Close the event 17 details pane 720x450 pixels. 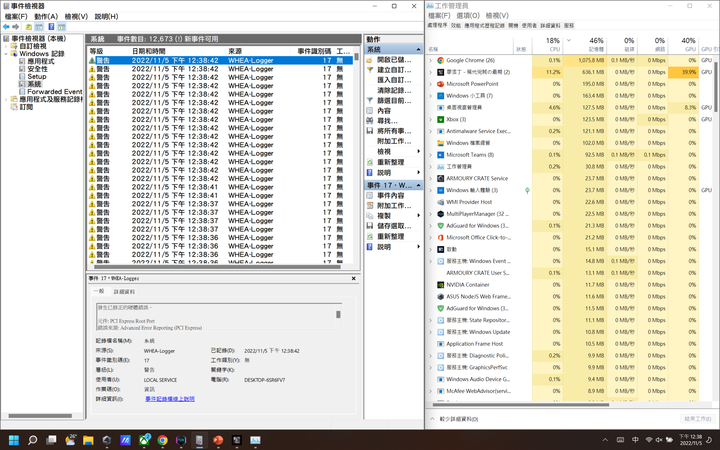[x=354, y=279]
